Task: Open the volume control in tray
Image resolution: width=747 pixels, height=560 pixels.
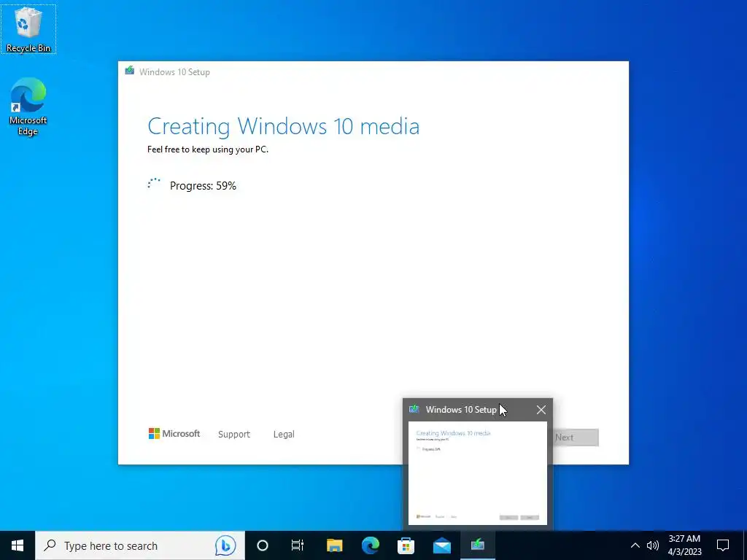Action: tap(653, 545)
